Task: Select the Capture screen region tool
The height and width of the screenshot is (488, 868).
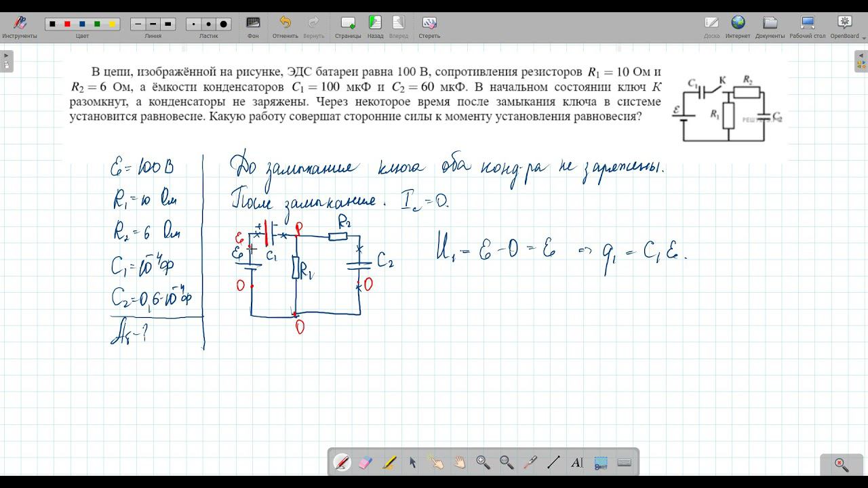Action: pos(601,462)
